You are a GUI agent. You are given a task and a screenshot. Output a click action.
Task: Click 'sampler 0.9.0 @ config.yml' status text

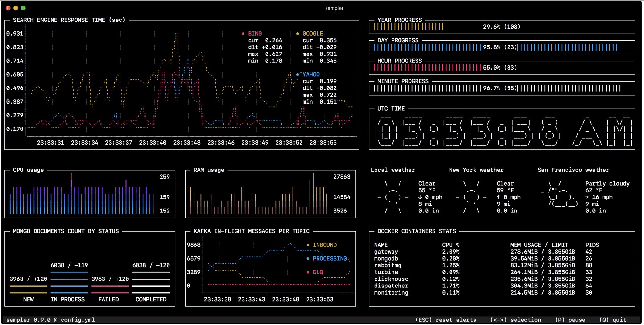[x=51, y=320]
